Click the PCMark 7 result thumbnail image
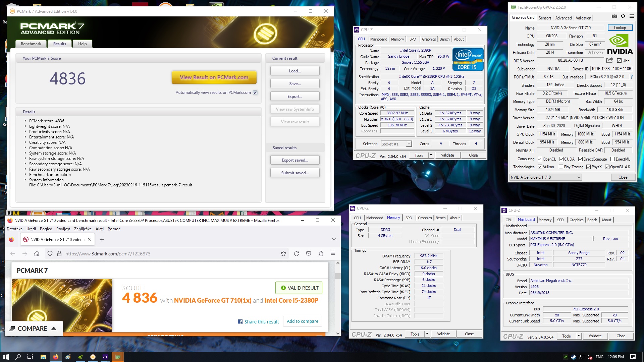This screenshot has height=362, width=644. [62, 305]
